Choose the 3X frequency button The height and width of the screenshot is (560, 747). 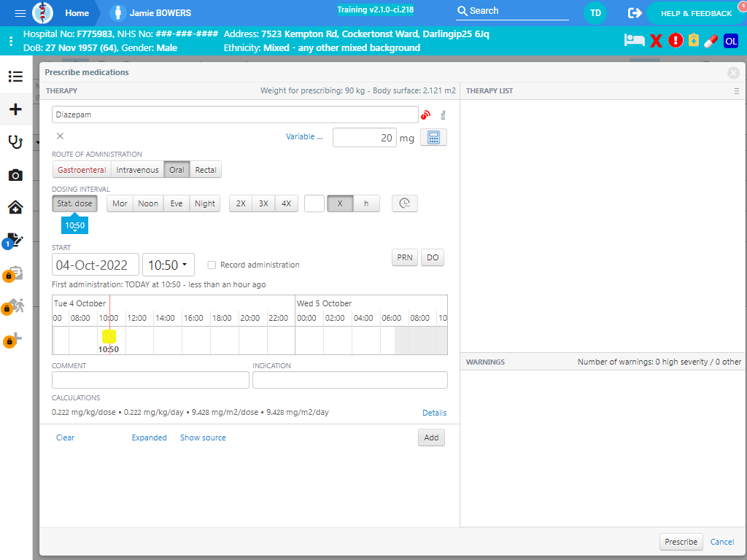point(263,203)
